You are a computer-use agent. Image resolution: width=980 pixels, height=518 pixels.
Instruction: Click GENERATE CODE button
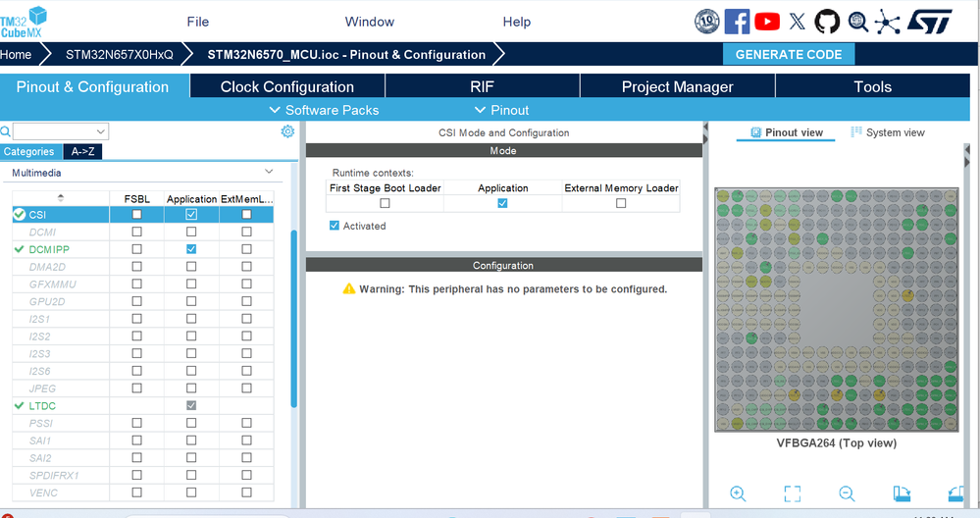point(789,54)
